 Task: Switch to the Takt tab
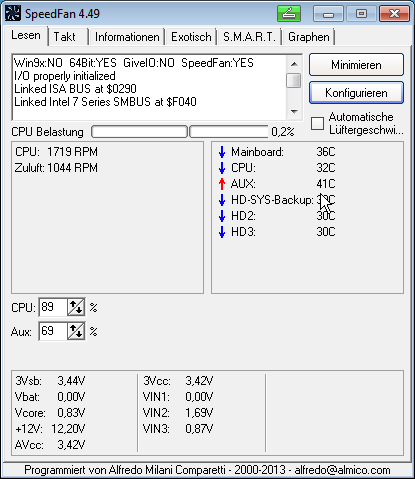click(x=65, y=37)
